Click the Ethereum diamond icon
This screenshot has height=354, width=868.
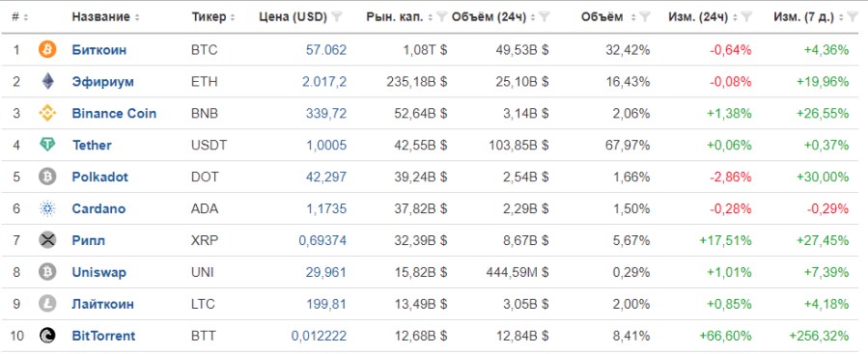[x=47, y=82]
